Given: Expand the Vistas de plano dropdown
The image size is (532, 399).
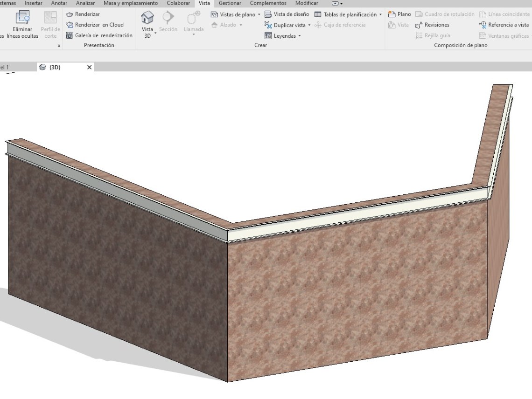Looking at the screenshot, I should click(259, 15).
